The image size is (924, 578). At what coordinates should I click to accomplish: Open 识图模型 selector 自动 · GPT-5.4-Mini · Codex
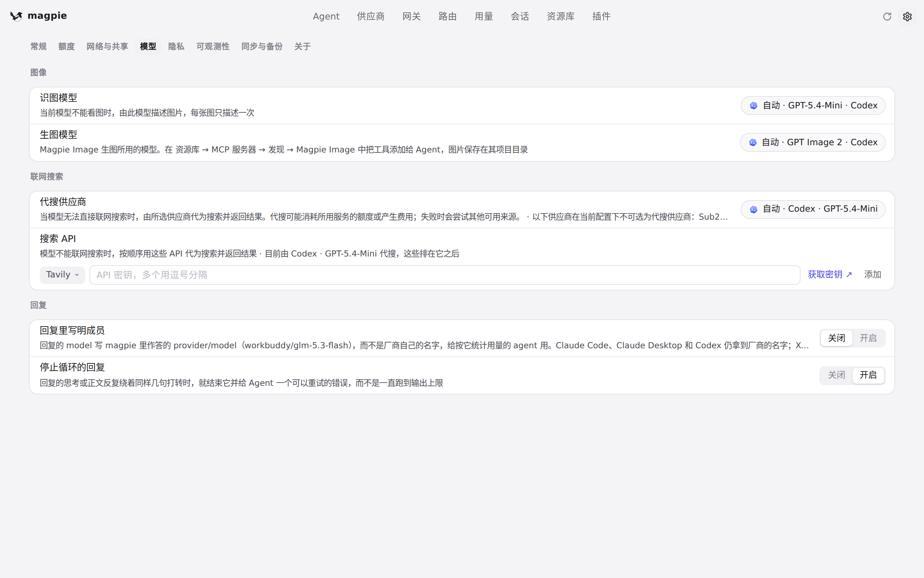[813, 105]
